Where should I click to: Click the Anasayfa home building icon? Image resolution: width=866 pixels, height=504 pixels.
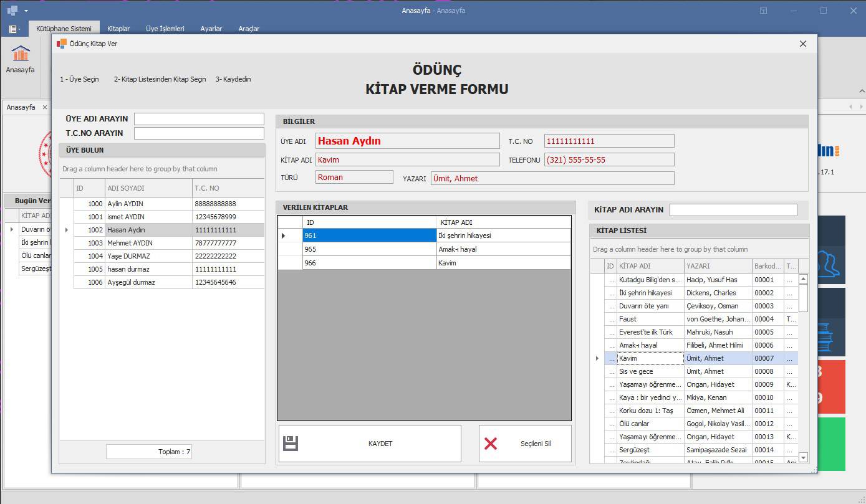21,54
